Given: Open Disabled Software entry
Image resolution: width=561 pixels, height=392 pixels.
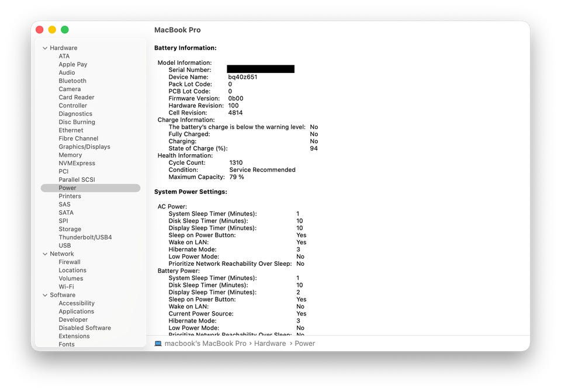Looking at the screenshot, I should 85,328.
